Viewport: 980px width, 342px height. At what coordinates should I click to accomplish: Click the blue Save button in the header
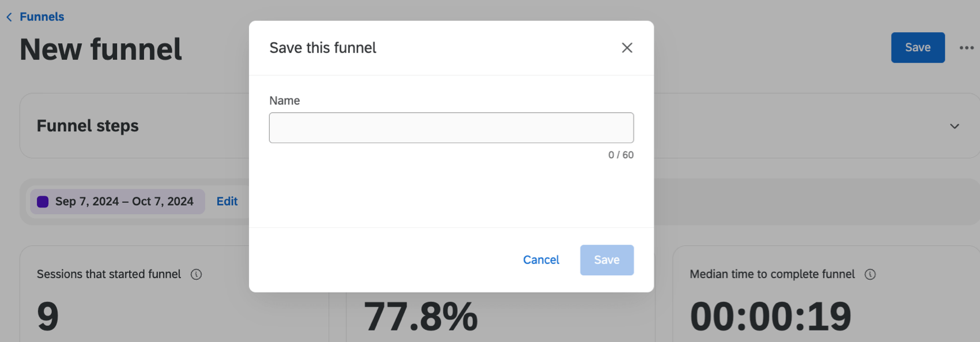click(x=918, y=48)
